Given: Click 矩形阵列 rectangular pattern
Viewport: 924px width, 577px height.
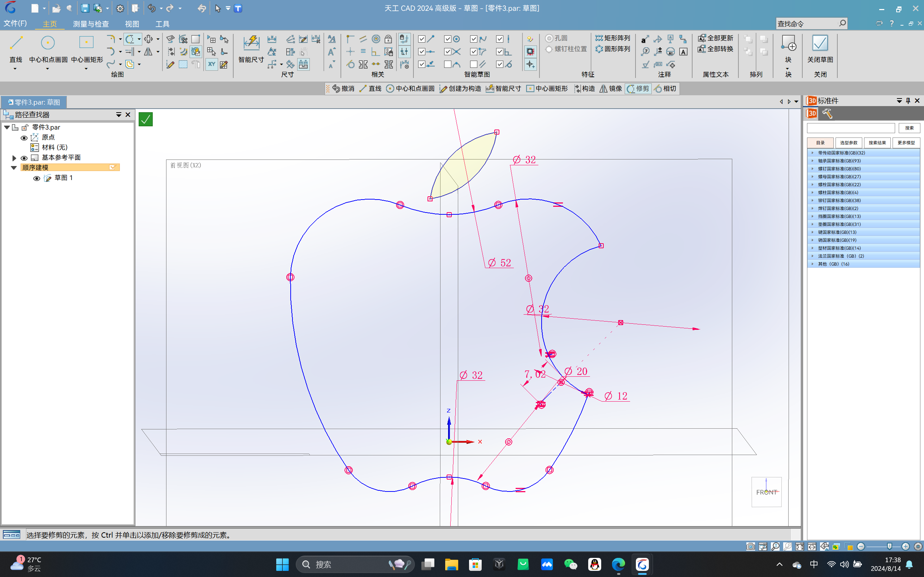Looking at the screenshot, I should [613, 38].
